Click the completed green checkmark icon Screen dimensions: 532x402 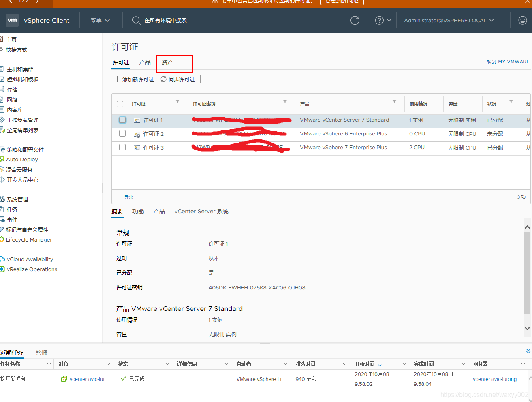[x=123, y=378]
